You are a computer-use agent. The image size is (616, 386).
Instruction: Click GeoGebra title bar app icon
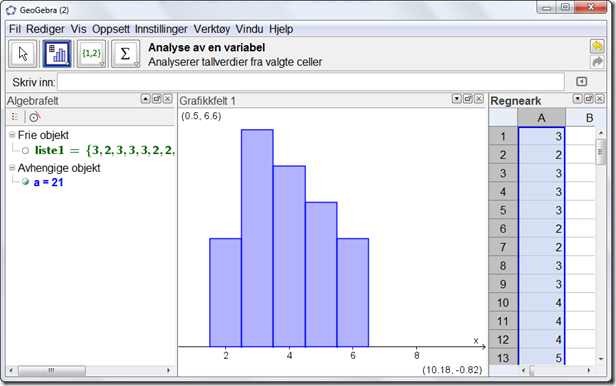11,10
